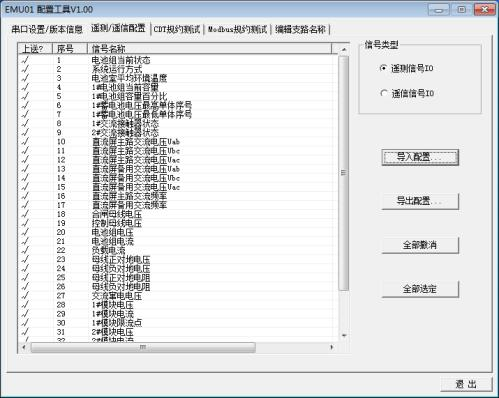Uncheck the upload mark for 电池组电压
Viewport: 499px width, 398px height.
25,232
